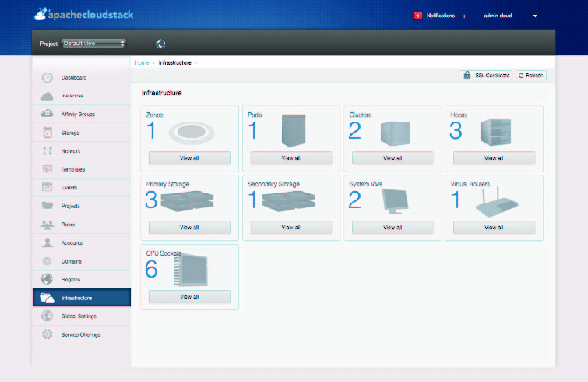588x382 pixels.
Task: Click the Infrastructure folder icon
Action: [x=48, y=298]
